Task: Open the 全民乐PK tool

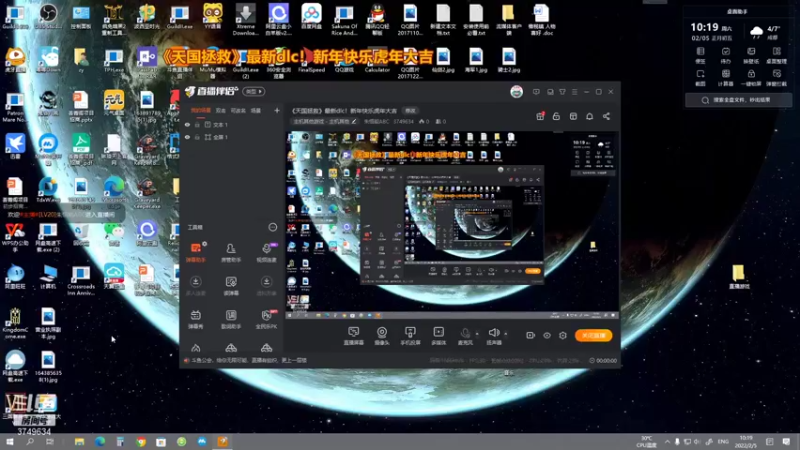Action: 266,319
